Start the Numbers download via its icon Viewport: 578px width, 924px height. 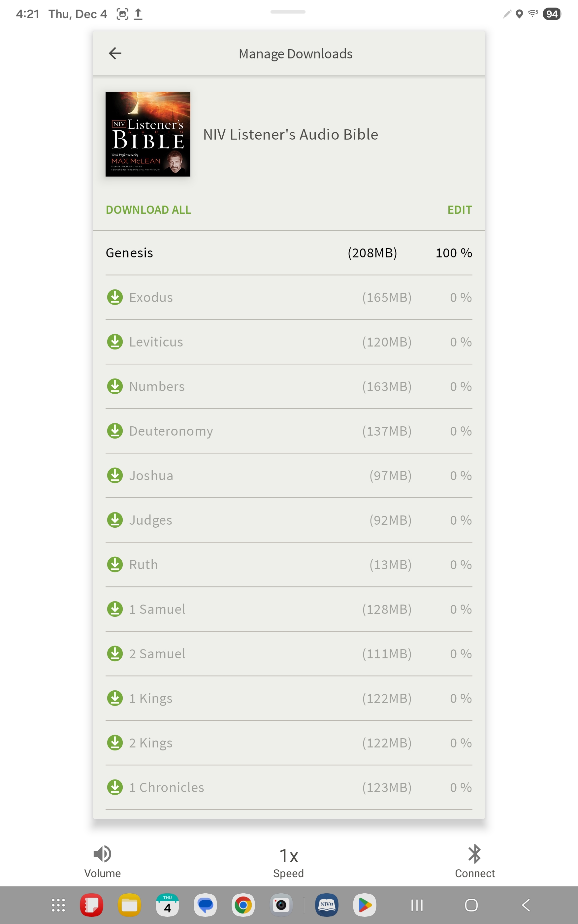point(115,386)
